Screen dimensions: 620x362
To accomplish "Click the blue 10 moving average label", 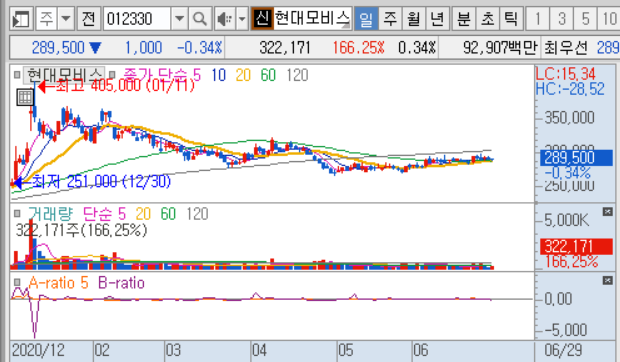I will click(218, 75).
